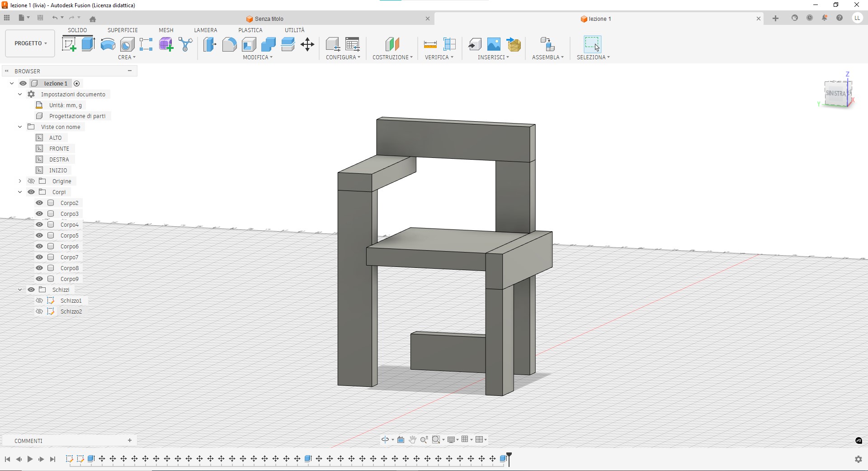Click the SINISTRA face of the ViewCube
Screen dimensions: 868x471
click(x=835, y=93)
